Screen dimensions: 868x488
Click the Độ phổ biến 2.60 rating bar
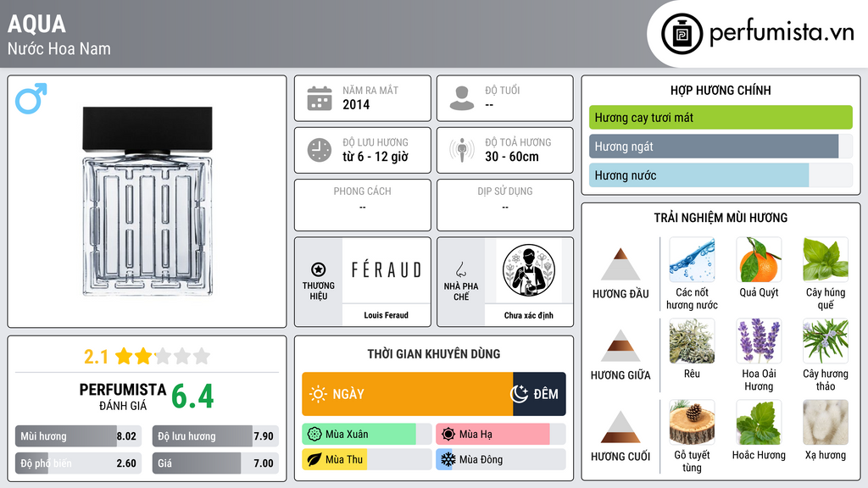click(x=79, y=463)
